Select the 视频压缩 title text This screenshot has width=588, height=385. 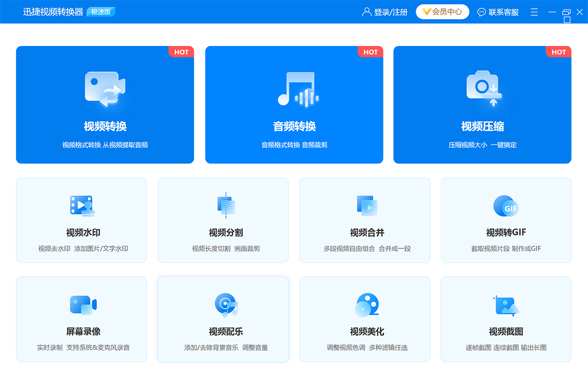[483, 126]
